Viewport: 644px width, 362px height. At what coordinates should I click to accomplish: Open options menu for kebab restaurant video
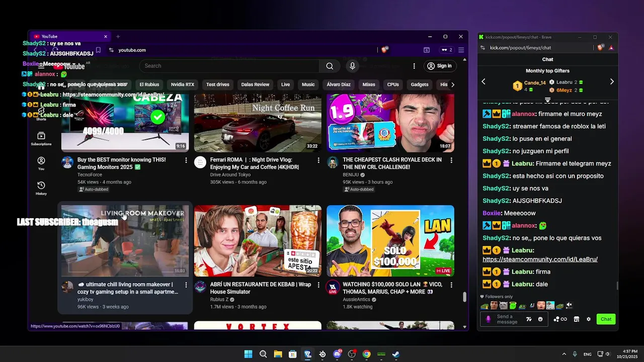click(318, 285)
